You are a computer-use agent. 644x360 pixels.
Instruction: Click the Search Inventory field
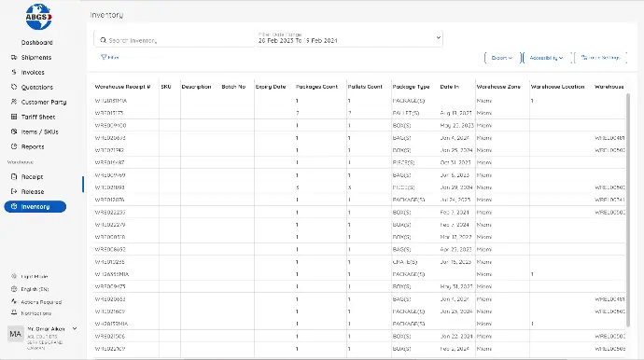175,40
